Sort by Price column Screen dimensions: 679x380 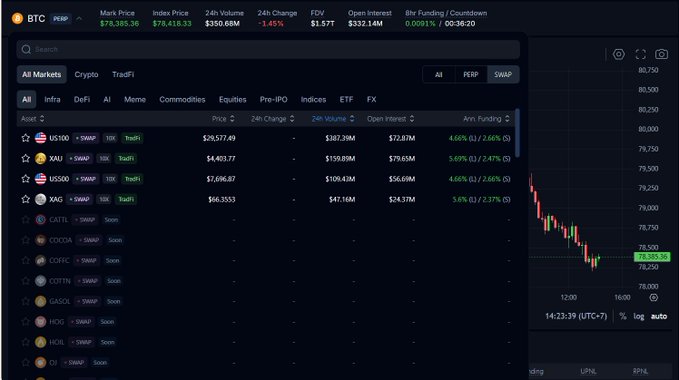223,119
